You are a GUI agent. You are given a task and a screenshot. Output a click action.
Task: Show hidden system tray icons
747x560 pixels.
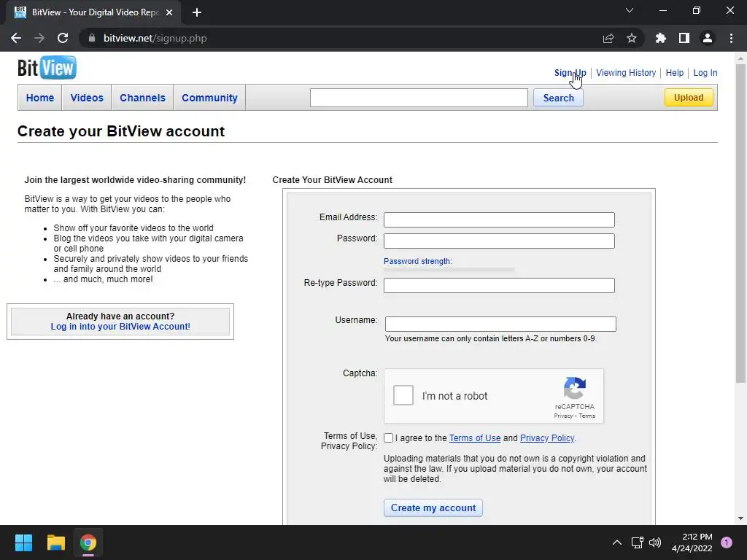point(617,542)
